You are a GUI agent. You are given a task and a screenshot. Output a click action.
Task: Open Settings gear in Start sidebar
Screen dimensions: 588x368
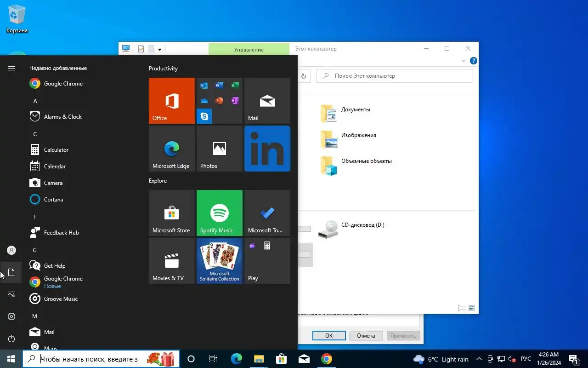click(x=11, y=316)
